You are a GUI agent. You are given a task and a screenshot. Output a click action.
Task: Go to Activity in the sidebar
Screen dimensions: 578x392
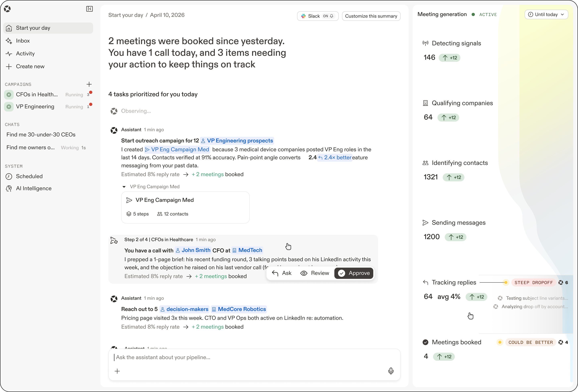[x=25, y=54]
